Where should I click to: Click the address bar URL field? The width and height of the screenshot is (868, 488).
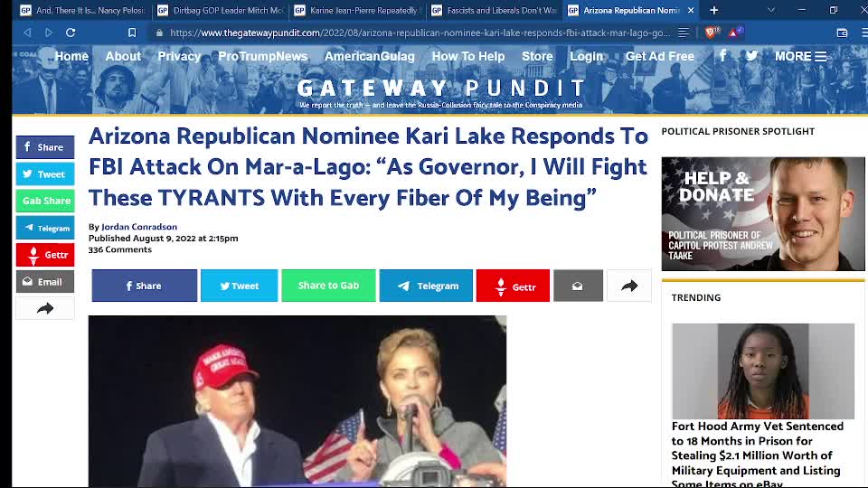click(x=420, y=33)
